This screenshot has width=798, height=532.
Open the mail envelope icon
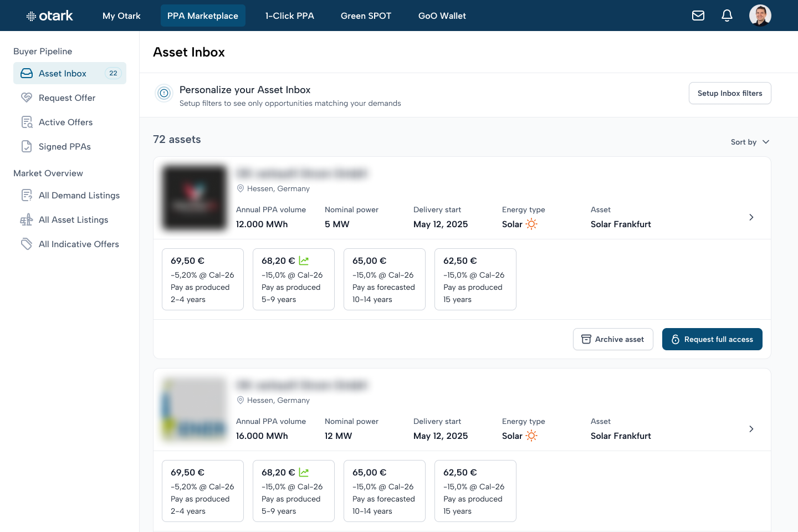[x=698, y=16]
